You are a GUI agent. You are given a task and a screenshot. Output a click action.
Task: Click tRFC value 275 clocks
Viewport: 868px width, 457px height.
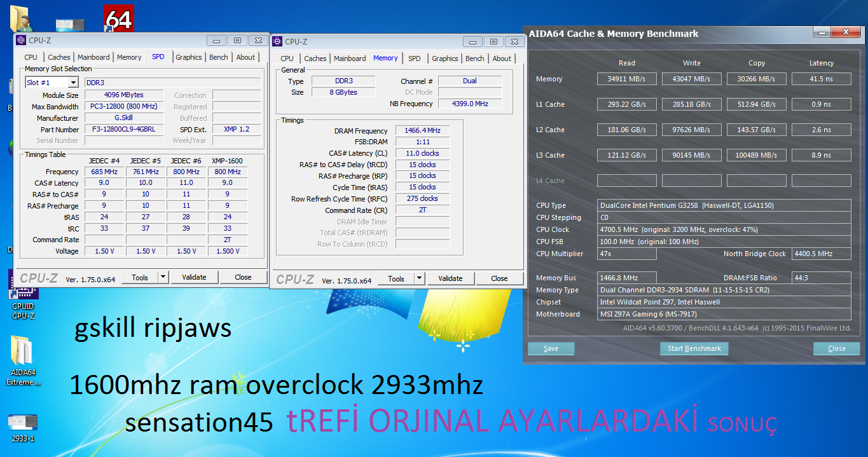[x=422, y=198]
